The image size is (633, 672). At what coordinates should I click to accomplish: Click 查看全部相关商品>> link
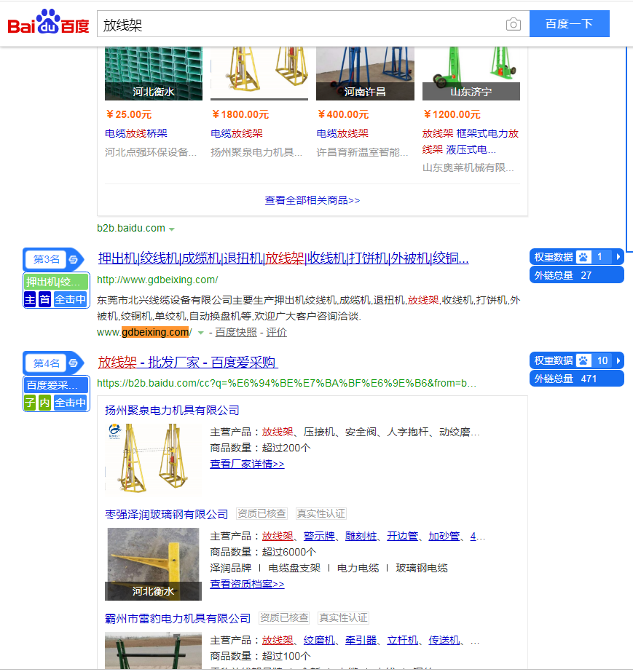pos(312,200)
